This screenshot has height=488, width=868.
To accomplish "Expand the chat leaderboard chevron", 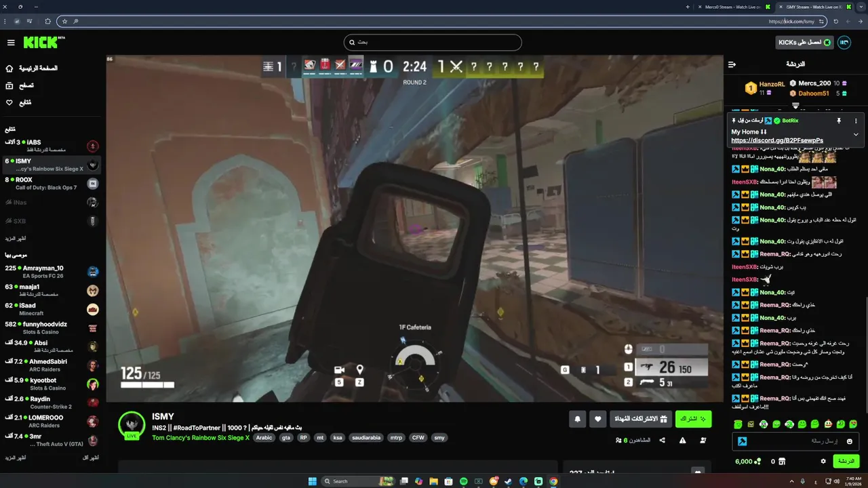I will click(796, 106).
